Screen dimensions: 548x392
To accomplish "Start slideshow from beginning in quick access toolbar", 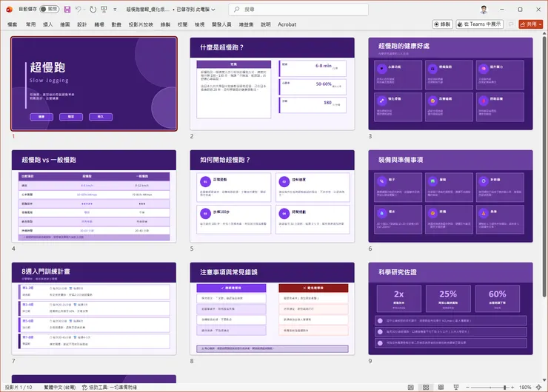I will 104,10.
